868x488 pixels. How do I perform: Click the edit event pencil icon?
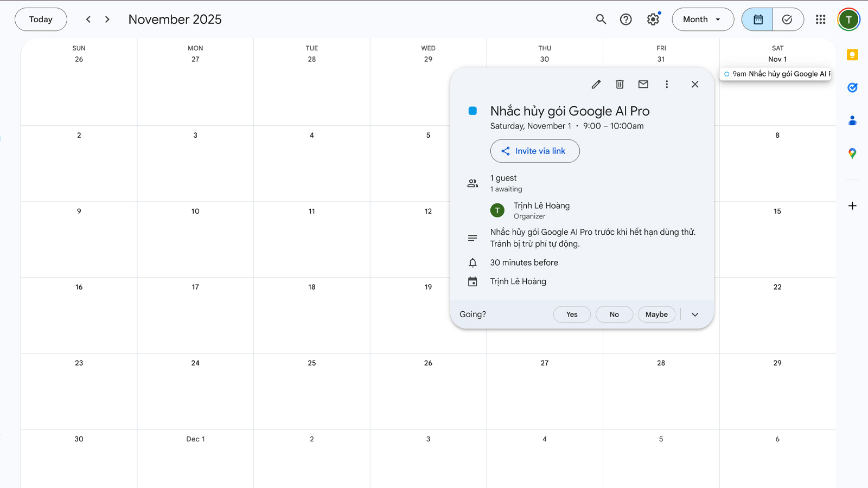(596, 84)
